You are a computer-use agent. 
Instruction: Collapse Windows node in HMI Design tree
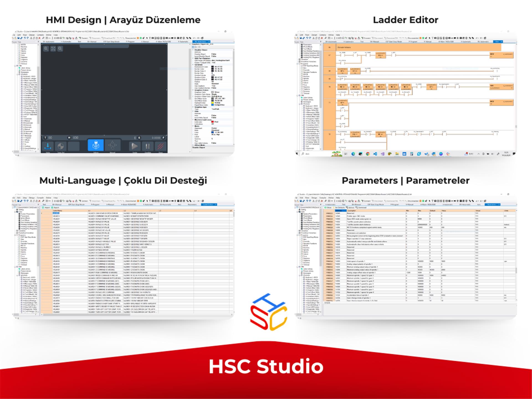click(17, 74)
